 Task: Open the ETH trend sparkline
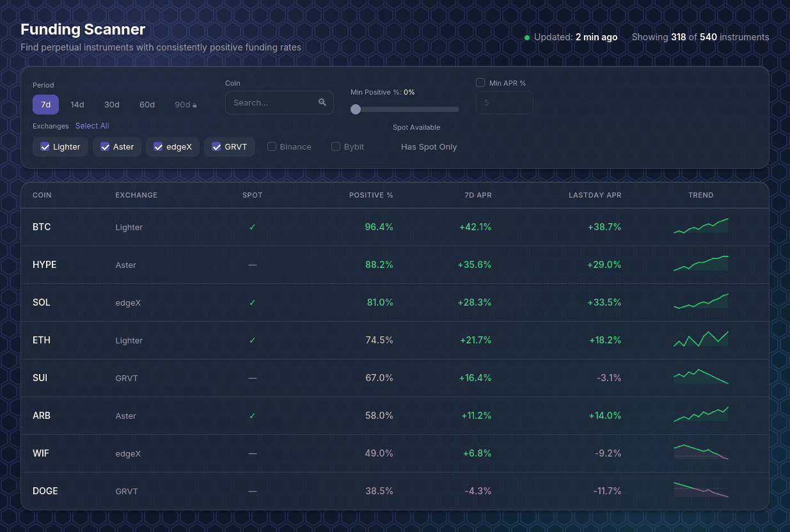701,339
